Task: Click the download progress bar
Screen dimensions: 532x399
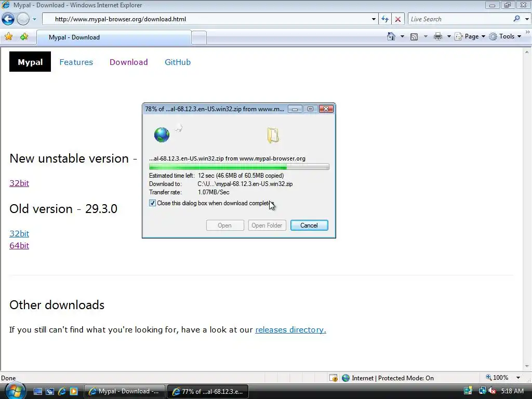Action: 239,167
